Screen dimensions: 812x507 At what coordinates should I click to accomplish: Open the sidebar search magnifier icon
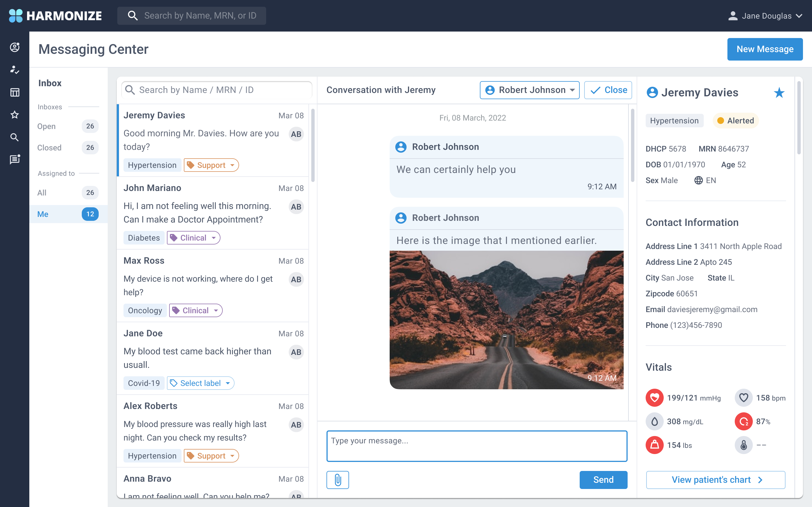pyautogui.click(x=14, y=137)
